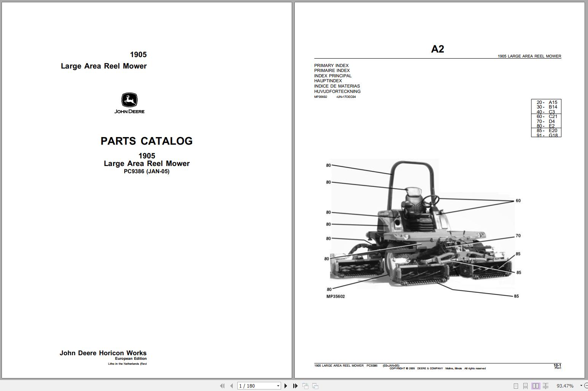Click the HAUPTINDEX line
This screenshot has width=588, height=391.
328,81
